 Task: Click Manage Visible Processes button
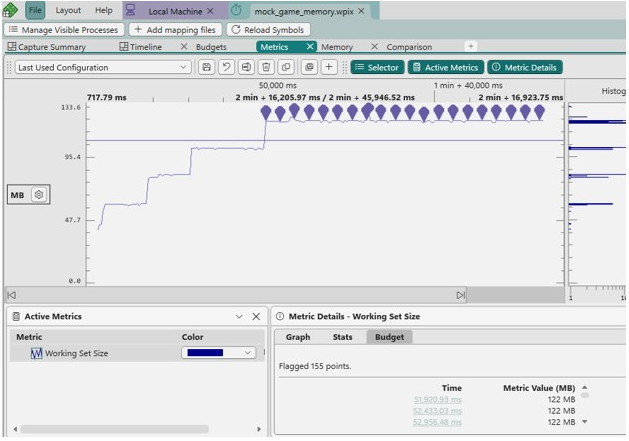click(x=63, y=30)
